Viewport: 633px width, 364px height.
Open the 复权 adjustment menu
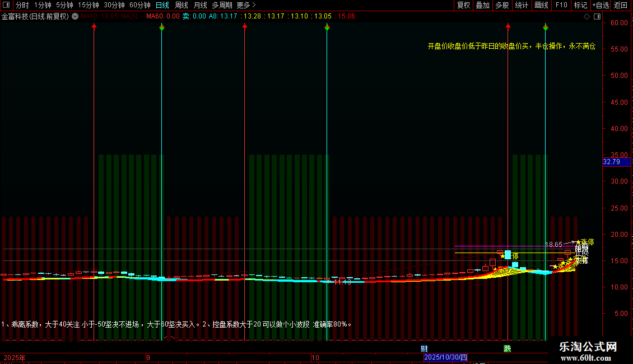[464, 5]
